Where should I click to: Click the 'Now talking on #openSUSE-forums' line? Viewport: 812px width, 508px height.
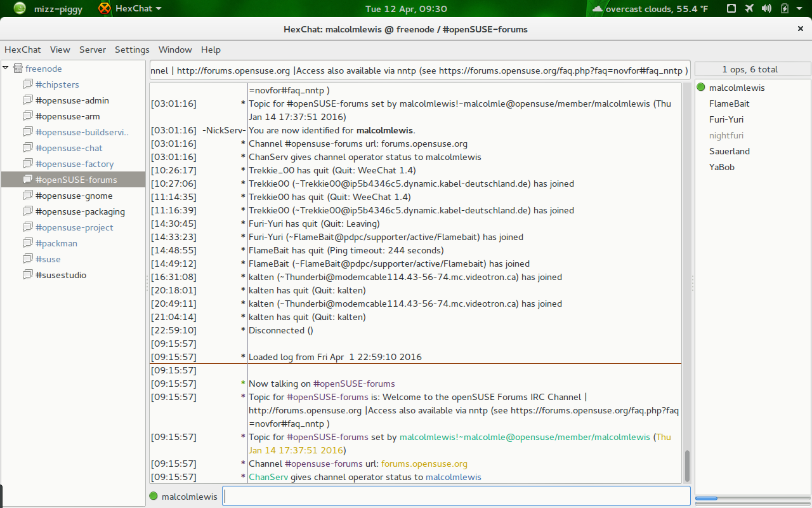(322, 384)
